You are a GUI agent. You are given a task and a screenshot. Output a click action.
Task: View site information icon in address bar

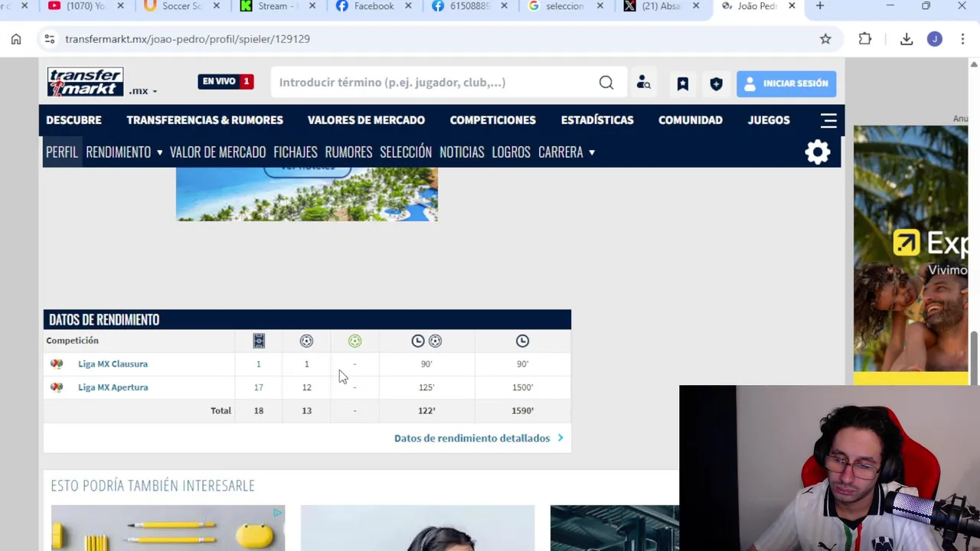click(49, 39)
